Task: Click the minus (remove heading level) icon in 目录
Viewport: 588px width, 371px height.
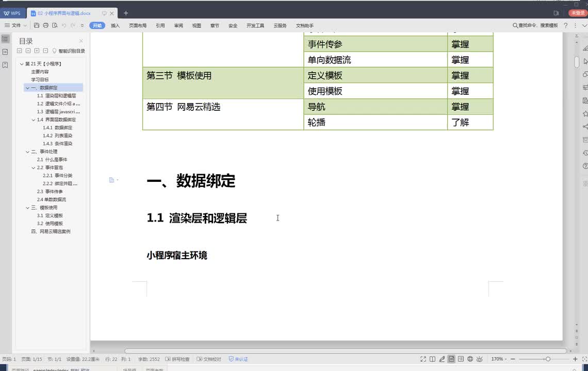Action: pos(45,50)
